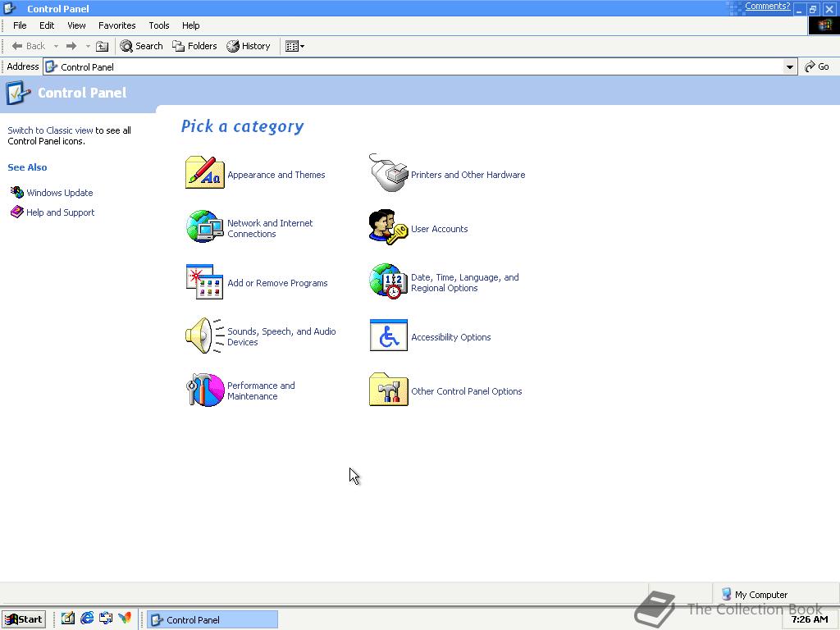The width and height of the screenshot is (840, 630).
Task: Open the File menu
Action: click(x=20, y=25)
